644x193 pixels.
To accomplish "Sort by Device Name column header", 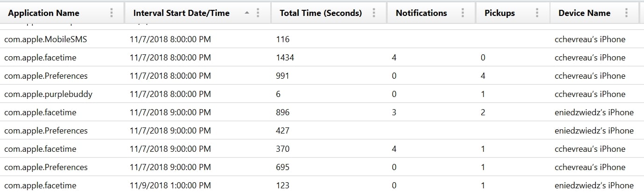I will point(584,13).
